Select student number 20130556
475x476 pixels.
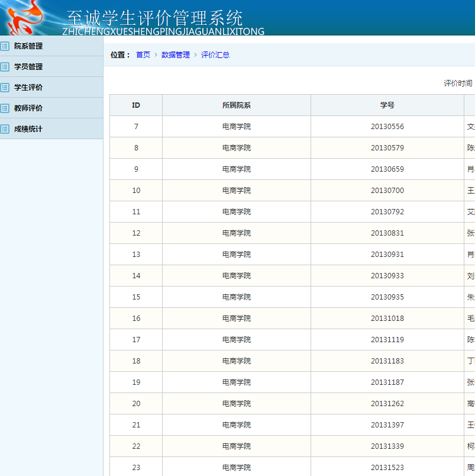tap(387, 127)
